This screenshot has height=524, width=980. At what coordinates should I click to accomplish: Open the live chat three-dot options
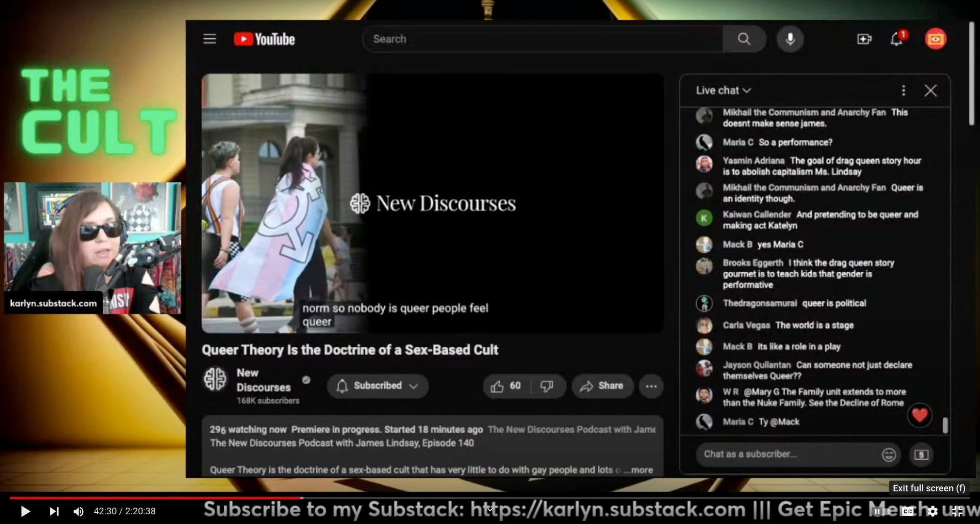point(903,90)
